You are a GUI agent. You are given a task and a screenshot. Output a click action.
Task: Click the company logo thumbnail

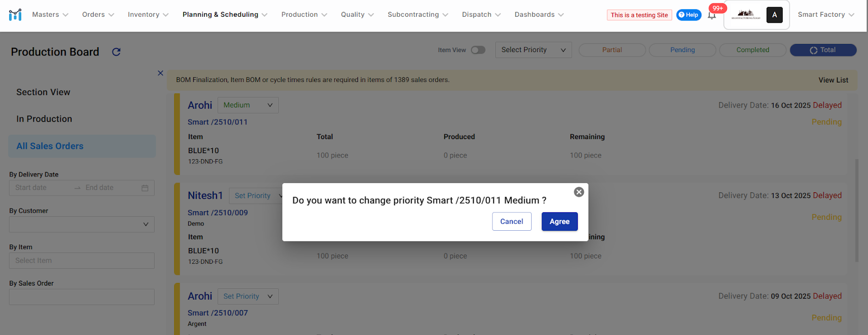point(745,15)
